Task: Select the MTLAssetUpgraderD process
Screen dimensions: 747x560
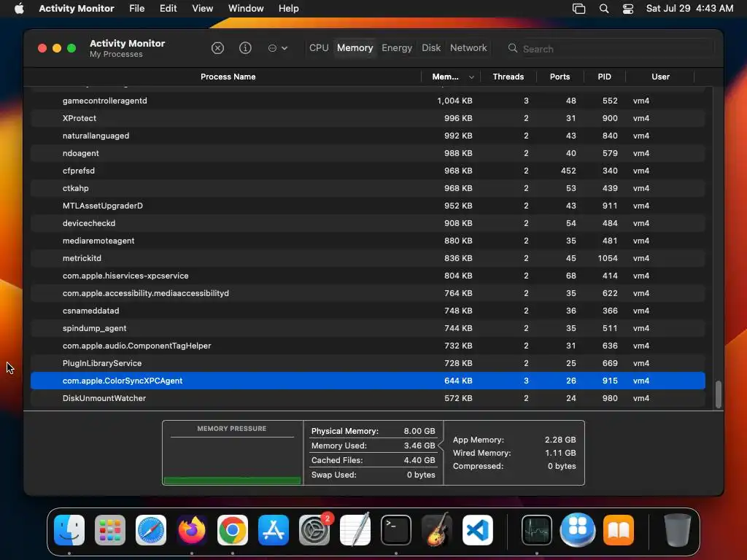Action: coord(368,206)
